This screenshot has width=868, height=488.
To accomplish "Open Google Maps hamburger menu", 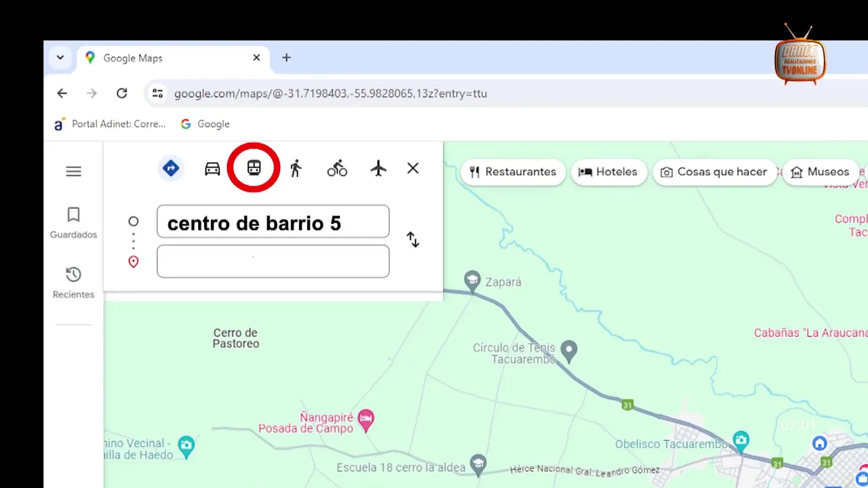I will [73, 171].
